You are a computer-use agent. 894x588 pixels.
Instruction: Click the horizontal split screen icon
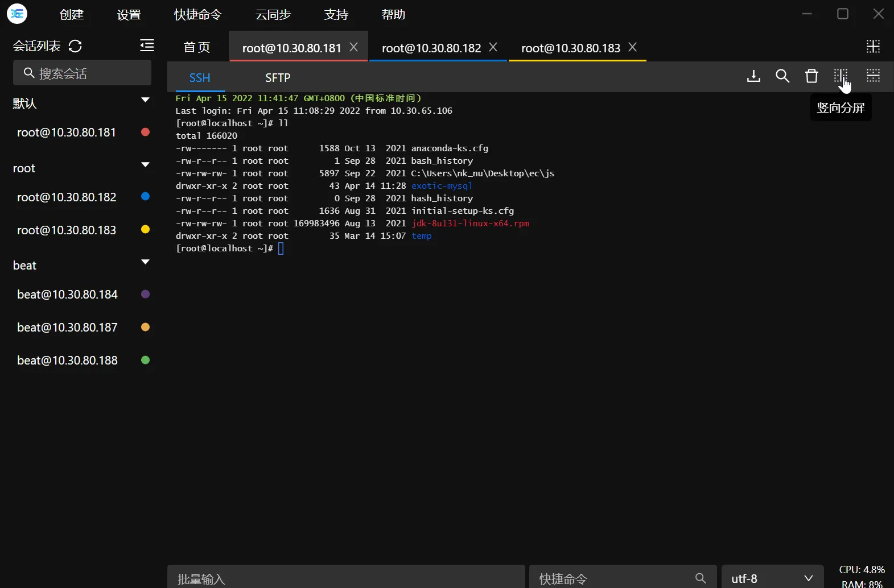(x=873, y=76)
